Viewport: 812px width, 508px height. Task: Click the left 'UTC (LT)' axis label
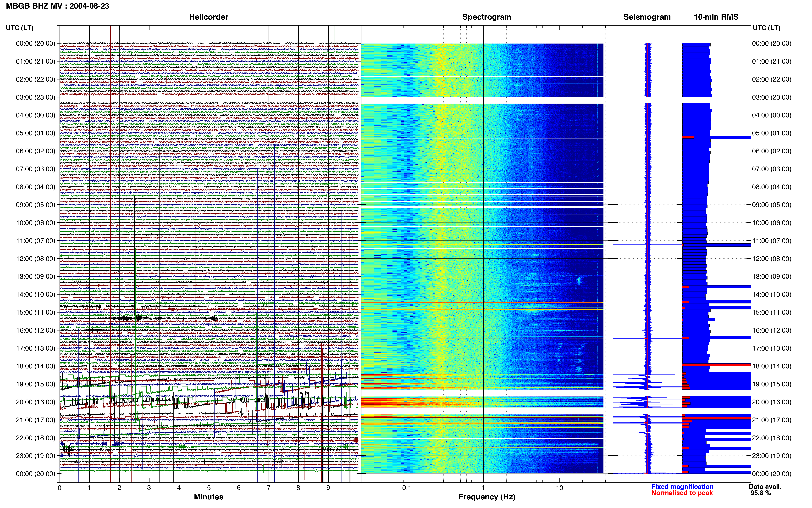click(x=19, y=28)
